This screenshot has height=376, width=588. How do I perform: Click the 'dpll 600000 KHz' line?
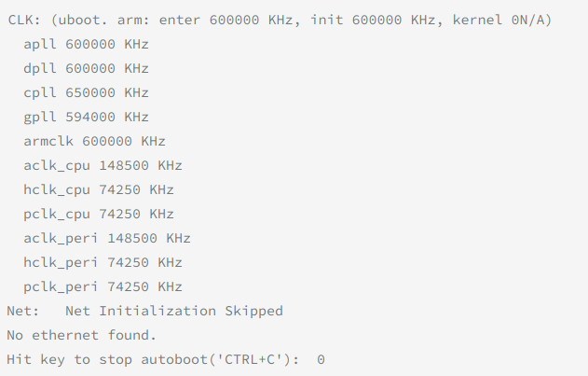click(87, 69)
